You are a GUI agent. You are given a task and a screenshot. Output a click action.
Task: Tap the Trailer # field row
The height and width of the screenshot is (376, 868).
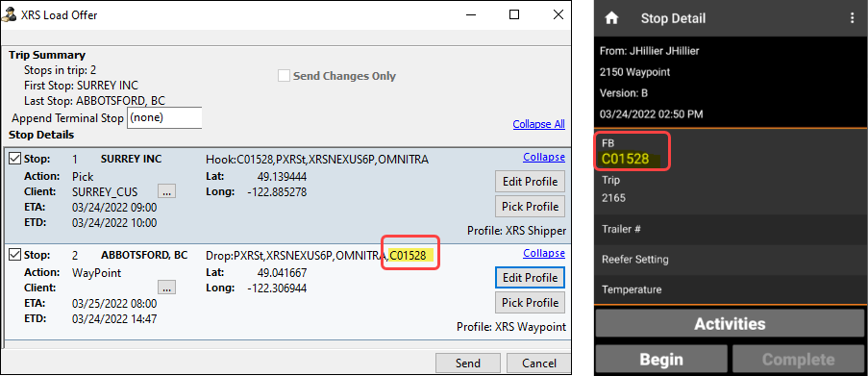pos(731,229)
